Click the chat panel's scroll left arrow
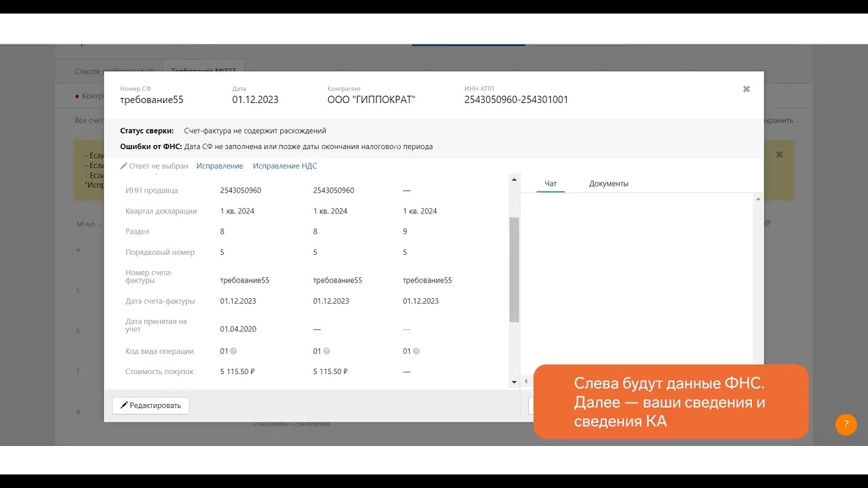This screenshot has width=868, height=488. [526, 382]
